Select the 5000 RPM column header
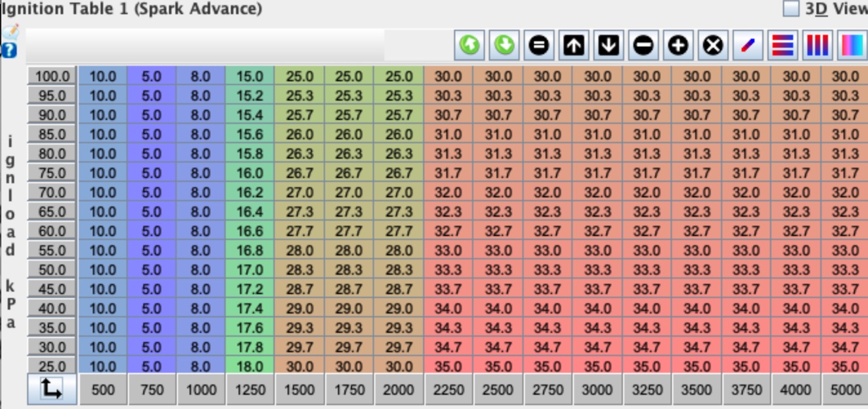Screen dimensions: 868x409 [x=845, y=390]
